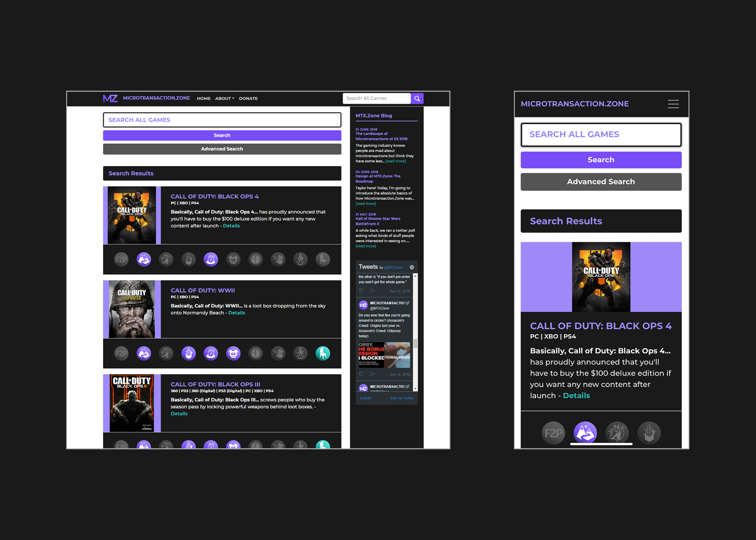
Task: Share the first tweet dated Jun 12, 2018
Action: (x=373, y=291)
